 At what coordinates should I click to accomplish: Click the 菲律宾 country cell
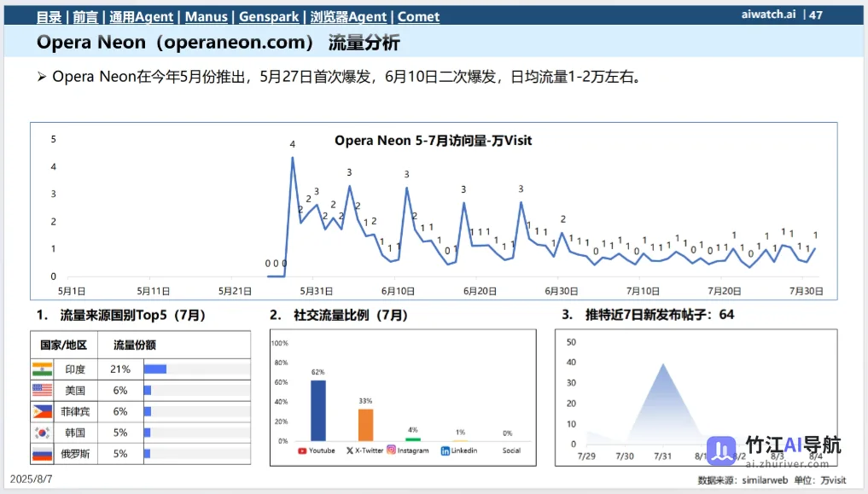click(x=75, y=411)
